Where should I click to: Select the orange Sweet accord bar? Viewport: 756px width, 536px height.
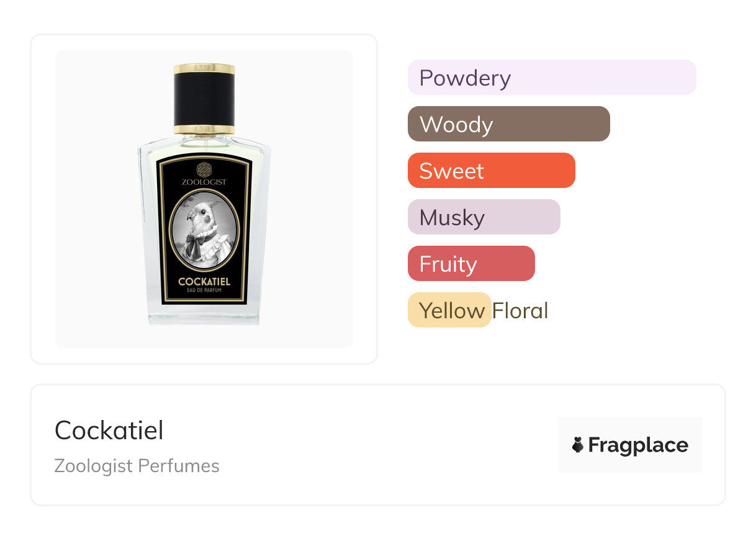click(x=491, y=171)
